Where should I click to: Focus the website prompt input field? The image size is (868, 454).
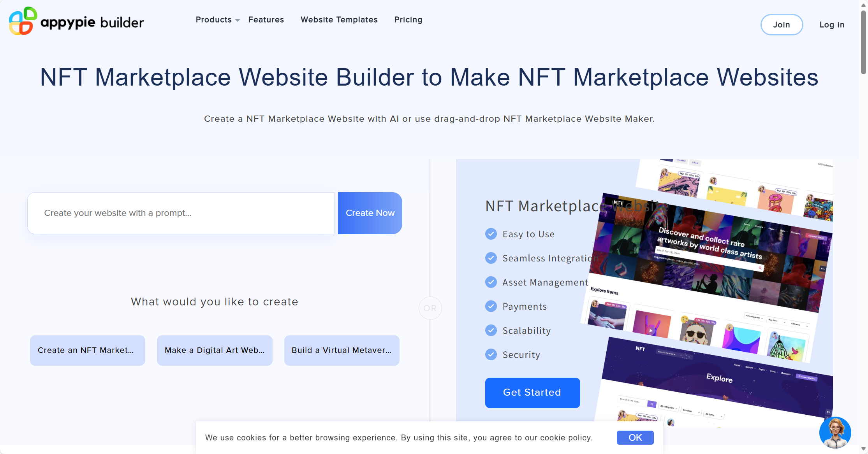pyautogui.click(x=181, y=213)
